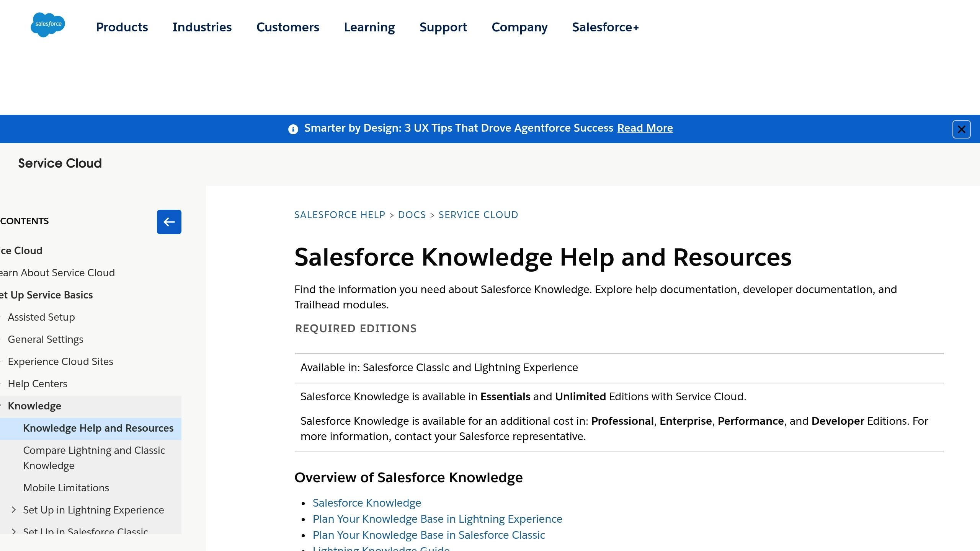
Task: Open the Learning menu
Action: click(x=369, y=27)
